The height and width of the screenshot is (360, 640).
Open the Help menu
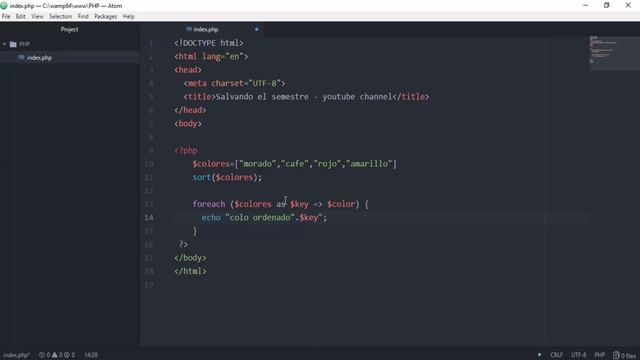[x=129, y=16]
